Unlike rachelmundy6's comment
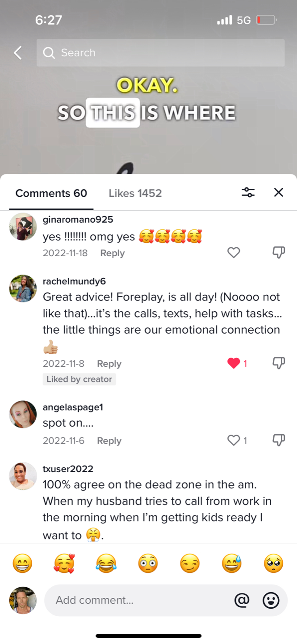The image size is (297, 644). pyautogui.click(x=234, y=363)
